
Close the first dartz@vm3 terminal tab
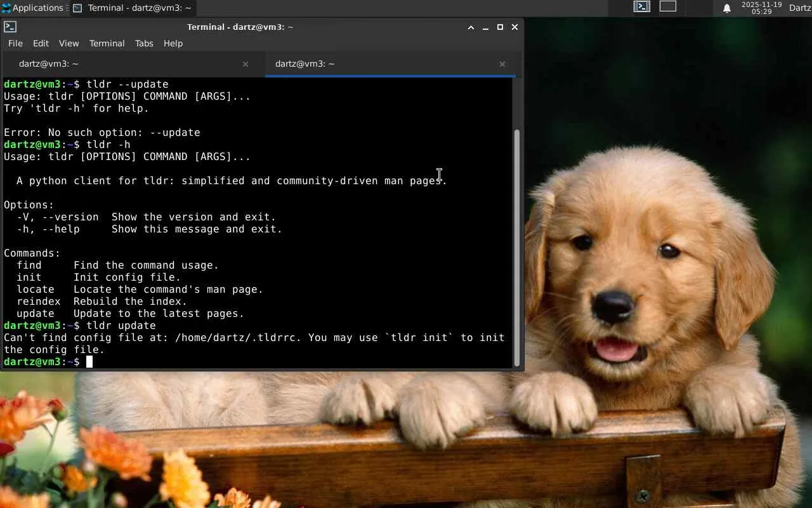click(246, 63)
